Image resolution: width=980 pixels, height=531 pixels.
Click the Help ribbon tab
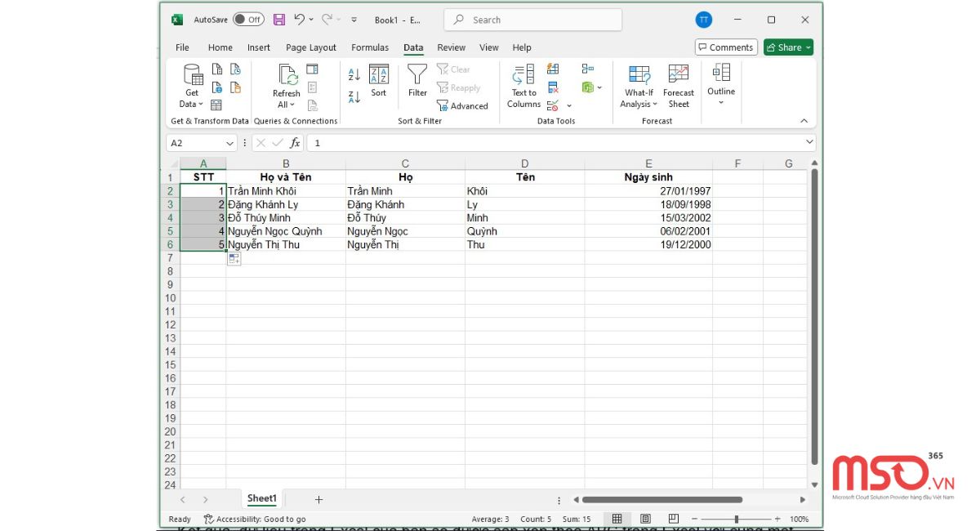[522, 47]
